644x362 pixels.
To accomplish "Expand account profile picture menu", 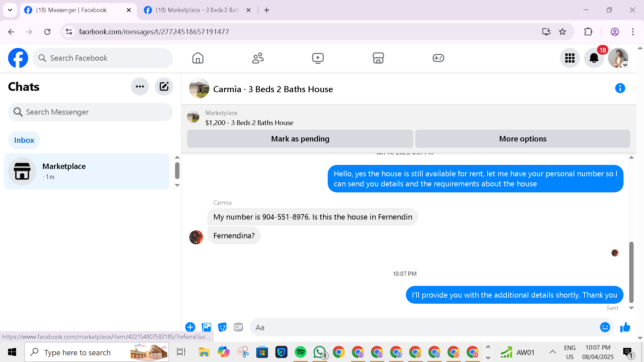I will click(x=618, y=58).
